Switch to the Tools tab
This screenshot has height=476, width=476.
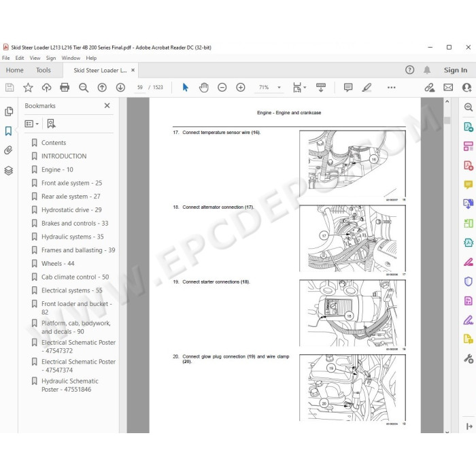tap(44, 70)
